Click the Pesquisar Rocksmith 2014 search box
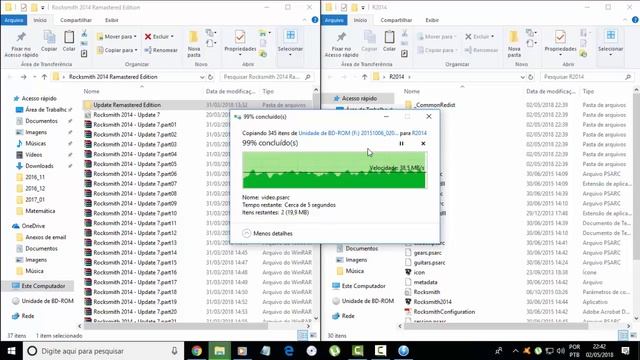Screen dimensions: 640x360 coord(267,77)
